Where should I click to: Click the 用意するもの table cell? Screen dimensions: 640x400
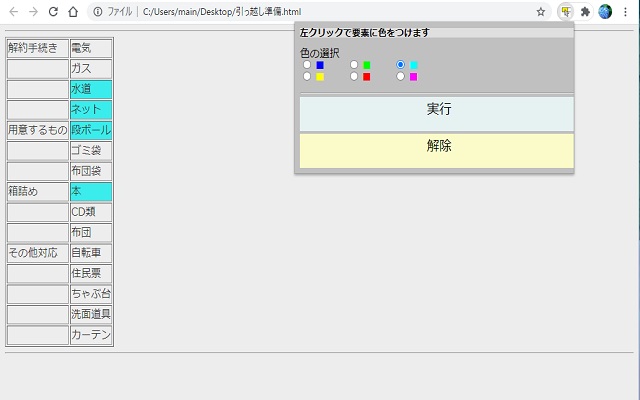(x=38, y=130)
